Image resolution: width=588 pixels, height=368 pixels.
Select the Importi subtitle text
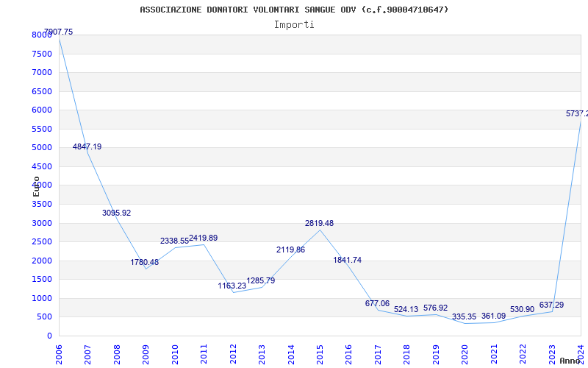294,25
